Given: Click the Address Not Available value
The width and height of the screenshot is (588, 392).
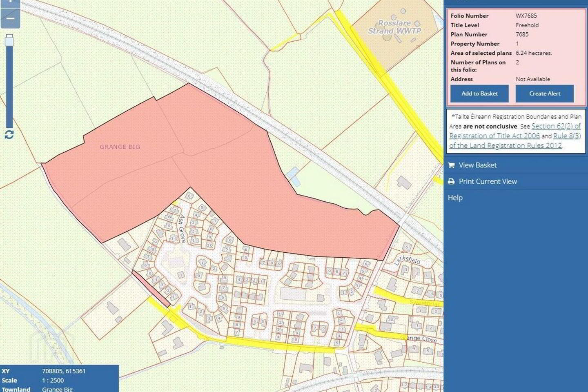Looking at the screenshot, I should coord(533,79).
